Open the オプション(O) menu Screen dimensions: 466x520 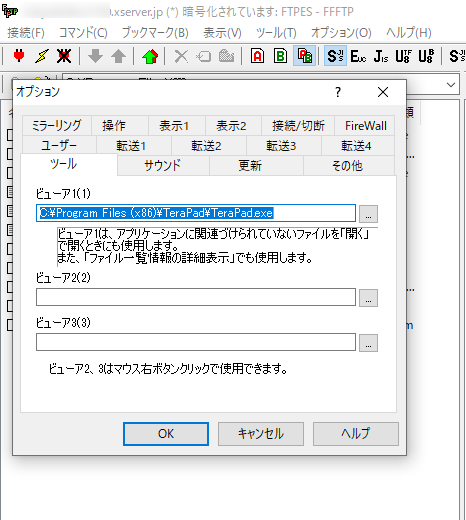point(341,33)
